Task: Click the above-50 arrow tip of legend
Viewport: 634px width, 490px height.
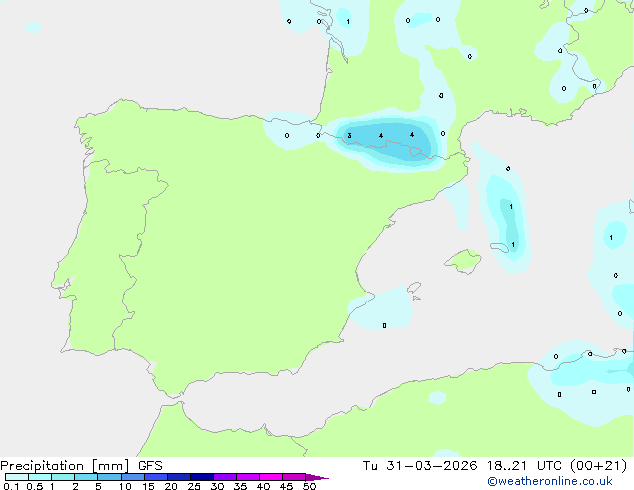Action: coord(317,477)
